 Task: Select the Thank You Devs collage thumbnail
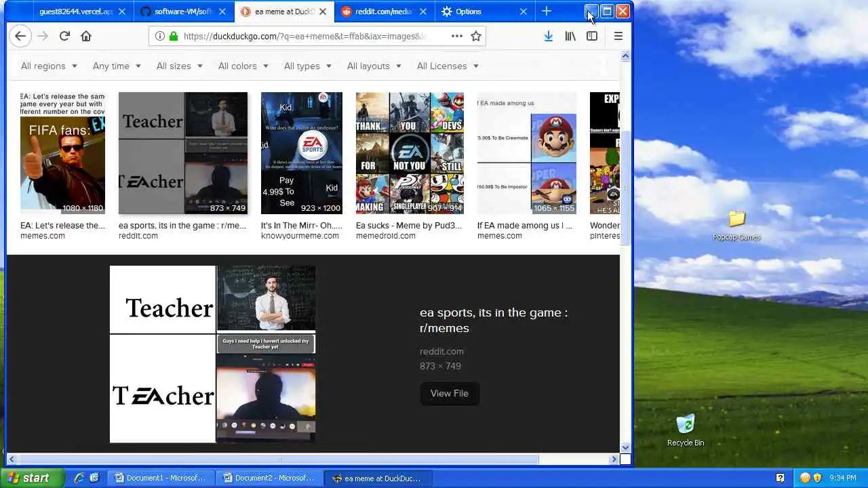pos(410,153)
